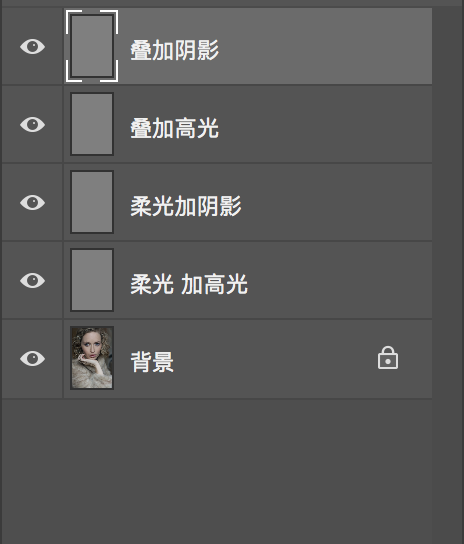Hide the 柔光加阴影 layer
Screen dimensions: 464x544
coord(32,203)
